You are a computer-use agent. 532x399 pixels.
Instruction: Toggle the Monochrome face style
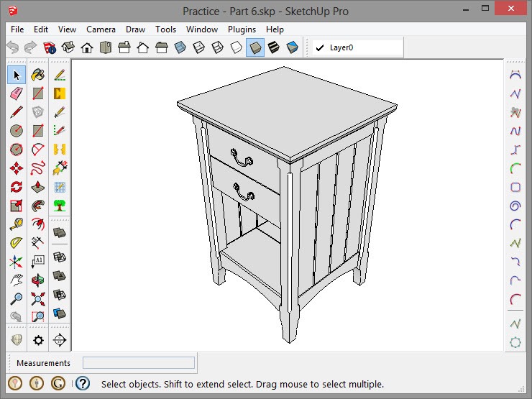coord(292,48)
